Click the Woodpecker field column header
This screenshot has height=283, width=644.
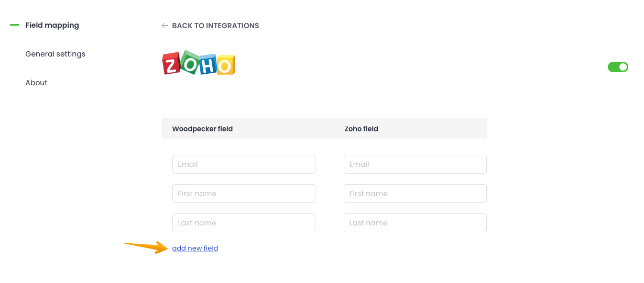[x=202, y=129]
